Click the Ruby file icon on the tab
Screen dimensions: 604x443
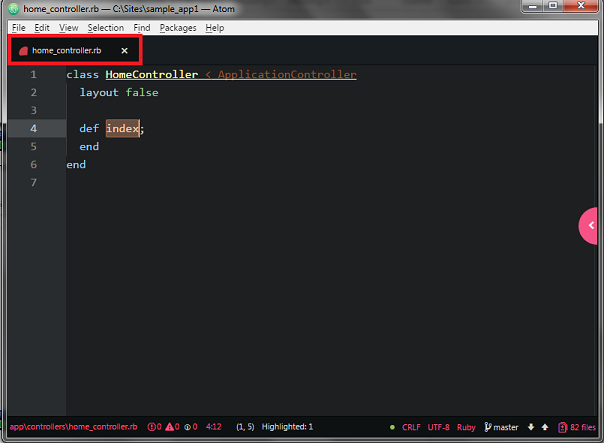[x=23, y=50]
